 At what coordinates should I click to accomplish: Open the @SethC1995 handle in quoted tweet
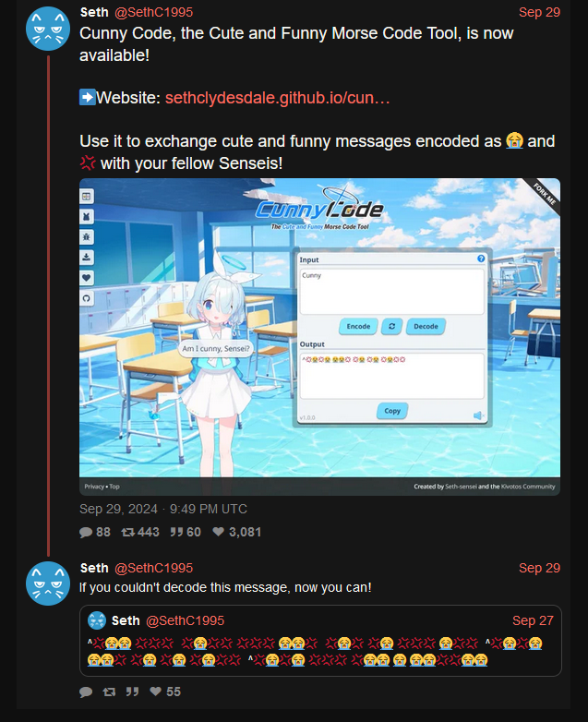pyautogui.click(x=185, y=620)
